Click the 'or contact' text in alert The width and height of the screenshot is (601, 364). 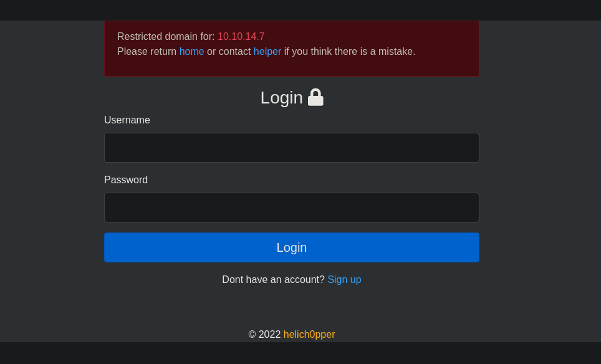(x=229, y=51)
